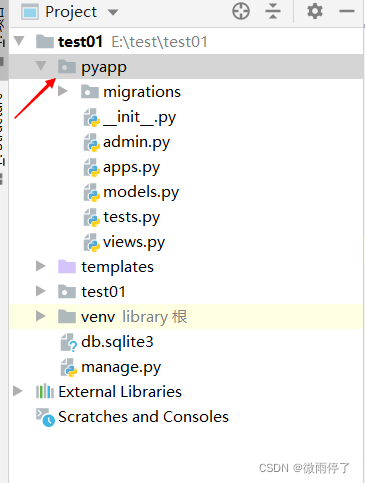This screenshot has width=365, height=483.
Task: Select Scratches and Consoles label
Action: (143, 417)
